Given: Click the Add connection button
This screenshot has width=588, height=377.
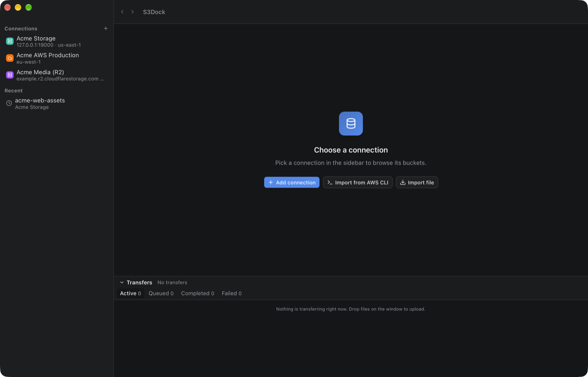Looking at the screenshot, I should coord(292,182).
